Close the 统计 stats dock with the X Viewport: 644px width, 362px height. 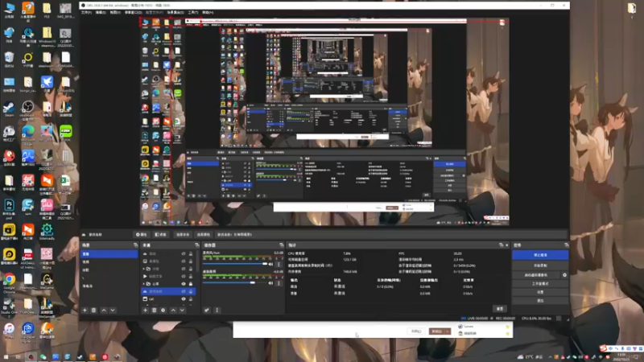pyautogui.click(x=507, y=245)
